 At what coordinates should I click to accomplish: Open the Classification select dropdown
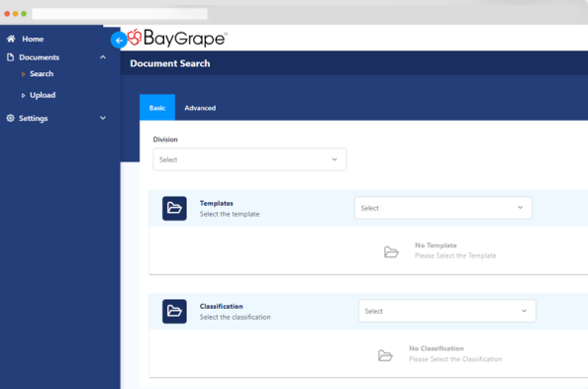pos(447,311)
